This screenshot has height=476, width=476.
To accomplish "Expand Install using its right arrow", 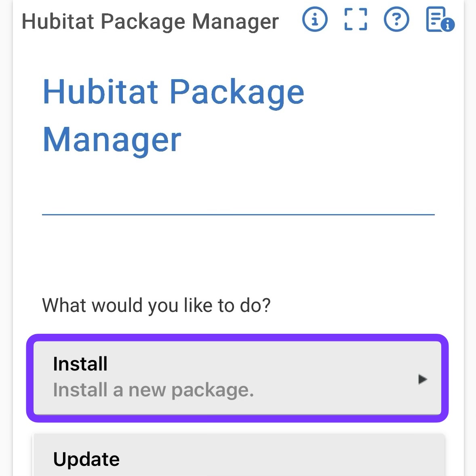I will point(422,379).
